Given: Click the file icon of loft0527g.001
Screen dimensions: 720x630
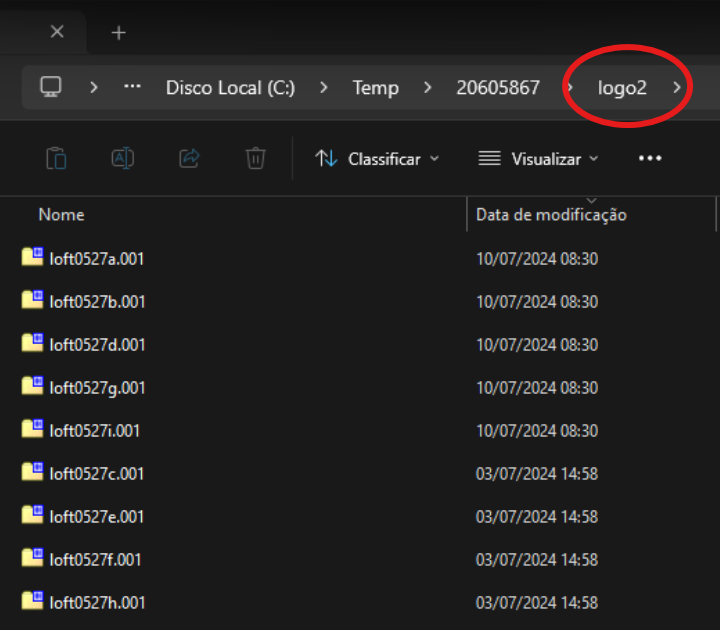Looking at the screenshot, I should pyautogui.click(x=33, y=386).
